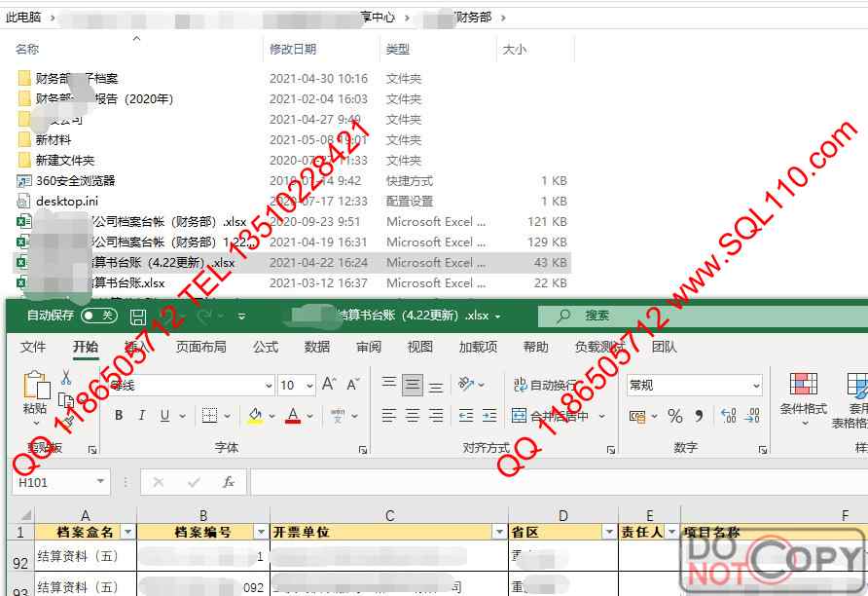Screen dimensions: 868x596
Task: Switch to the 数据 ribbon tab
Action: 317,347
